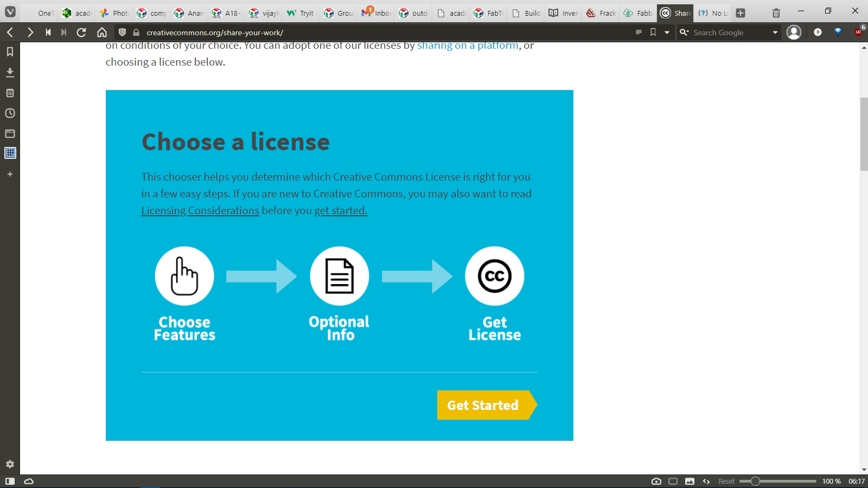
Task: Switch to the Tryit tab
Action: [x=301, y=13]
